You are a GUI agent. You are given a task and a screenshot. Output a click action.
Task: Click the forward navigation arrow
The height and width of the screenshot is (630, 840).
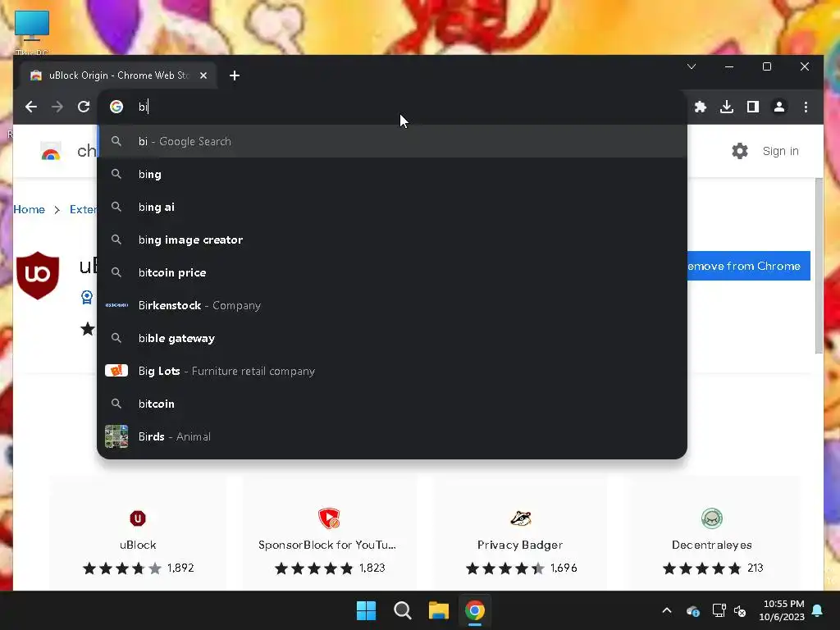point(57,107)
